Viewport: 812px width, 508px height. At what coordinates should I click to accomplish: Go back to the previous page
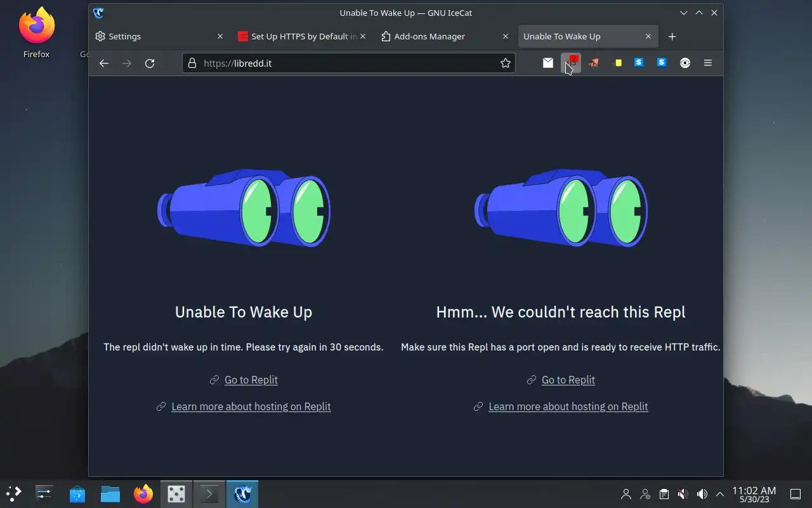[x=104, y=63]
